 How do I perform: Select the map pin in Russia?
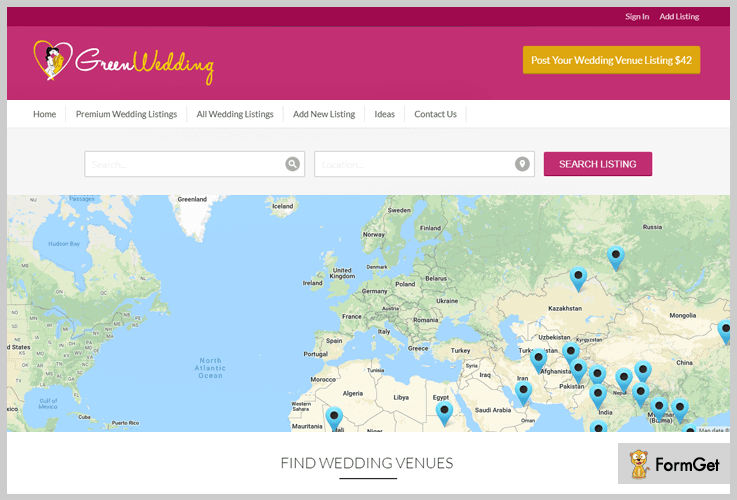point(616,258)
